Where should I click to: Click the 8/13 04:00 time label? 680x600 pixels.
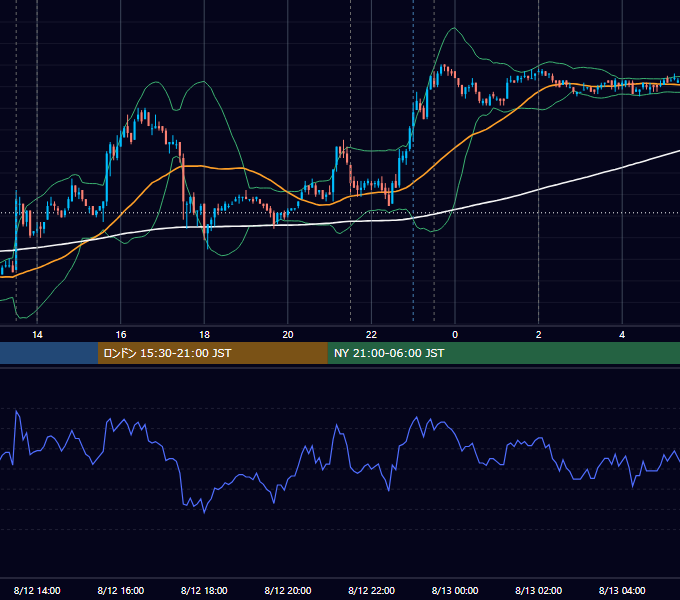coord(622,590)
